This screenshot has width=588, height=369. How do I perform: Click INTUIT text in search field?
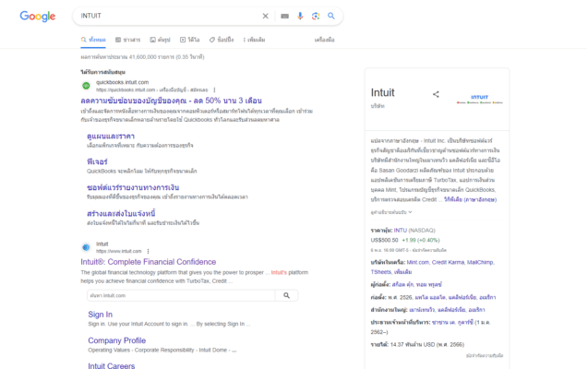pos(91,16)
